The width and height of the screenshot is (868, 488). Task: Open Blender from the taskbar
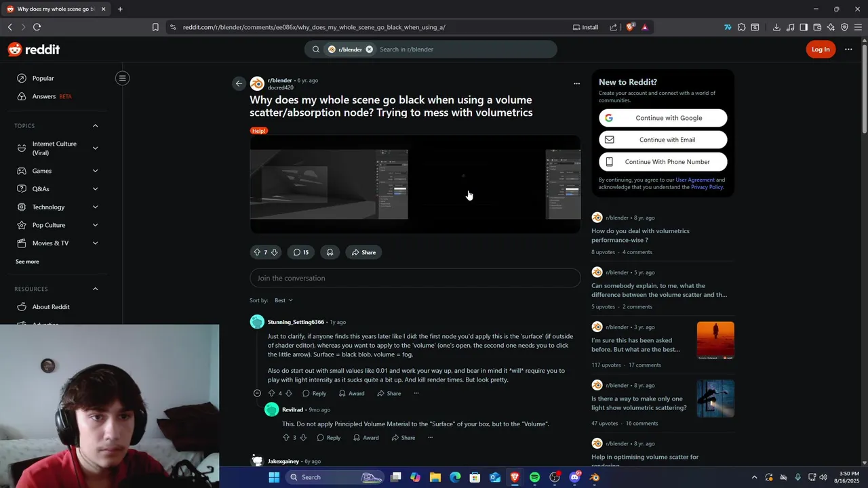pos(595,477)
